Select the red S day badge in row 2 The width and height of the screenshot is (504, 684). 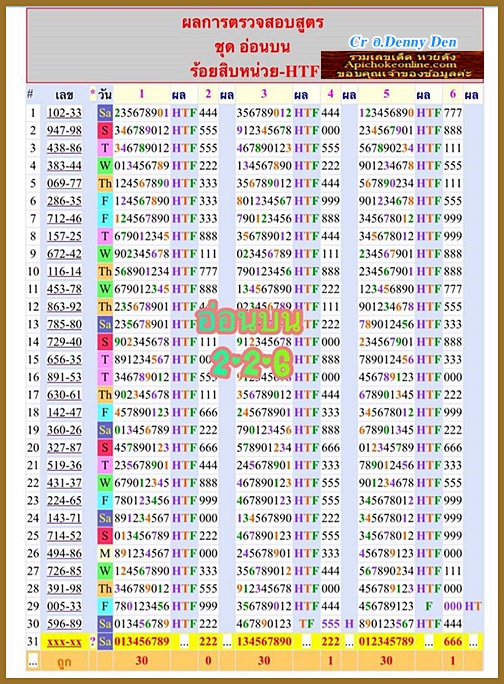[105, 130]
